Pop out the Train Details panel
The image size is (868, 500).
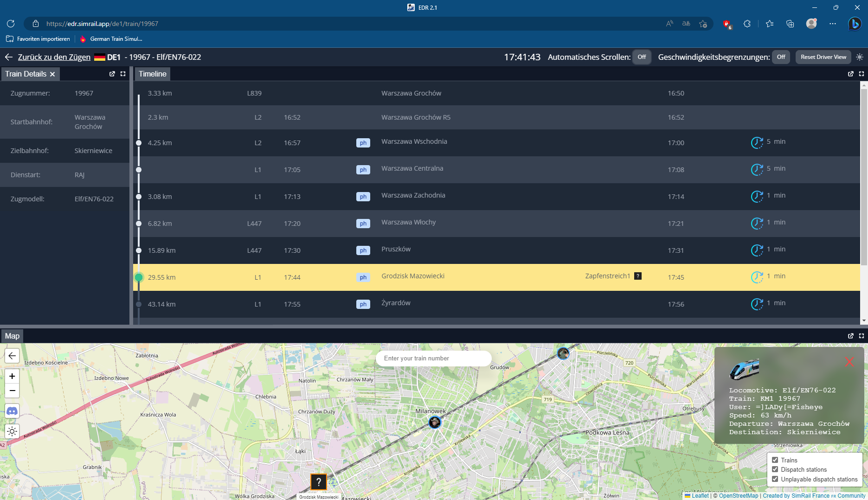coord(112,74)
